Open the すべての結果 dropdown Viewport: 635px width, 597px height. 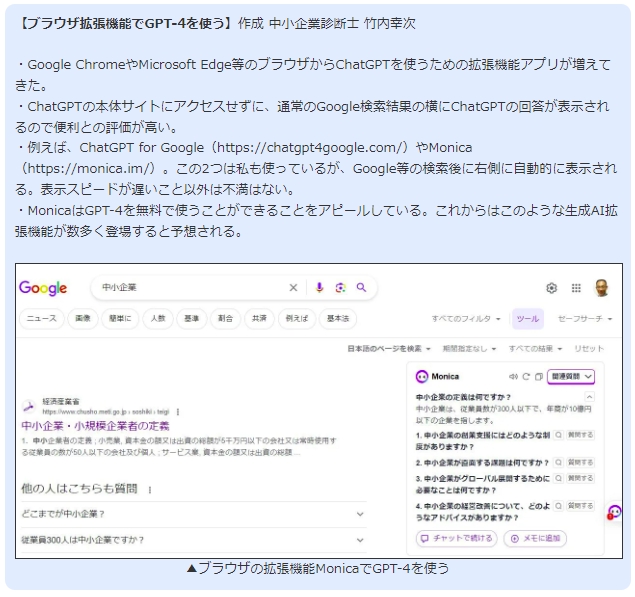pyautogui.click(x=535, y=349)
